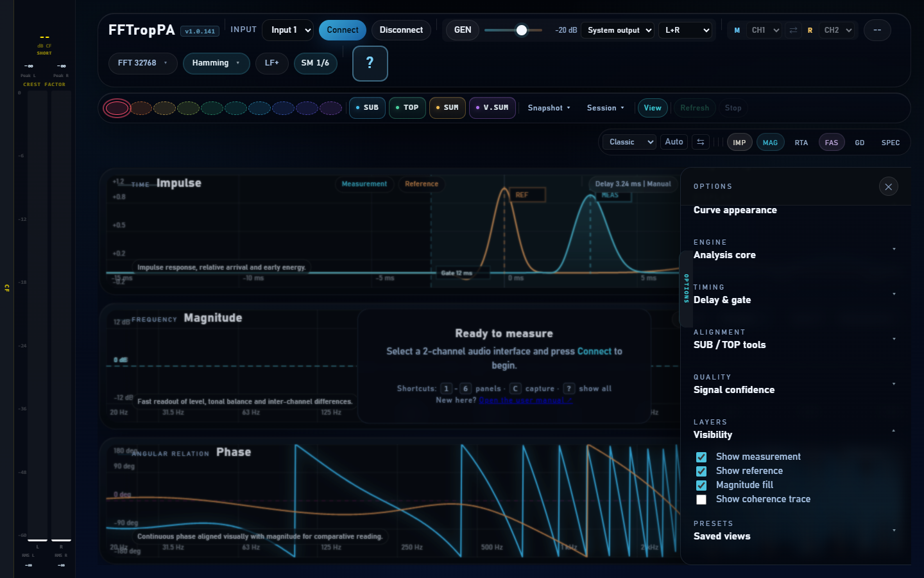Click the Disconnect button
The width and height of the screenshot is (924, 578).
point(401,30)
